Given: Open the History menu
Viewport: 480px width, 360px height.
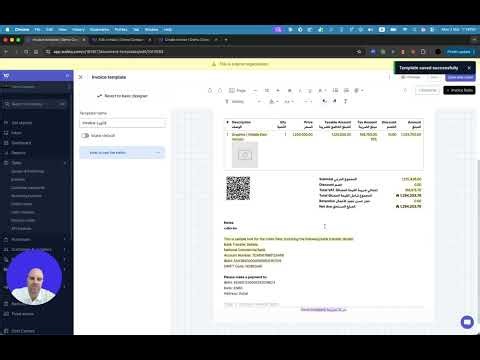Looking at the screenshot, I should [x=78, y=30].
